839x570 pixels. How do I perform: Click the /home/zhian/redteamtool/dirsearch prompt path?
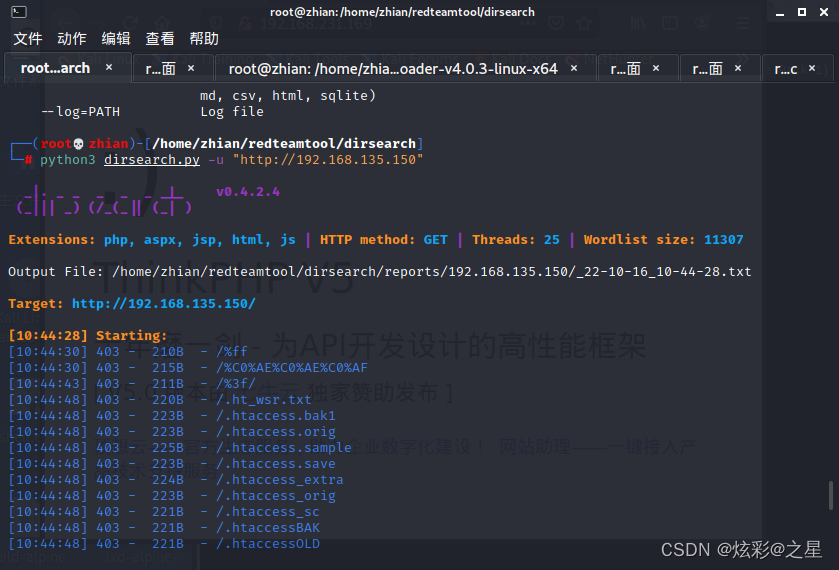pyautogui.click(x=284, y=143)
